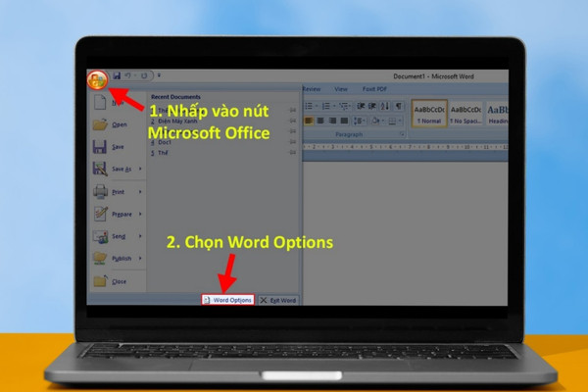Switch to the Review ribbon tab
The image size is (588, 392).
(x=312, y=89)
